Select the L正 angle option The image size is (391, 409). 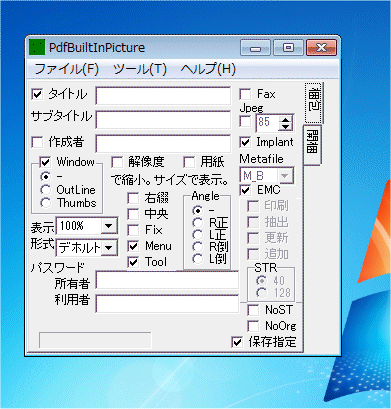(198, 235)
